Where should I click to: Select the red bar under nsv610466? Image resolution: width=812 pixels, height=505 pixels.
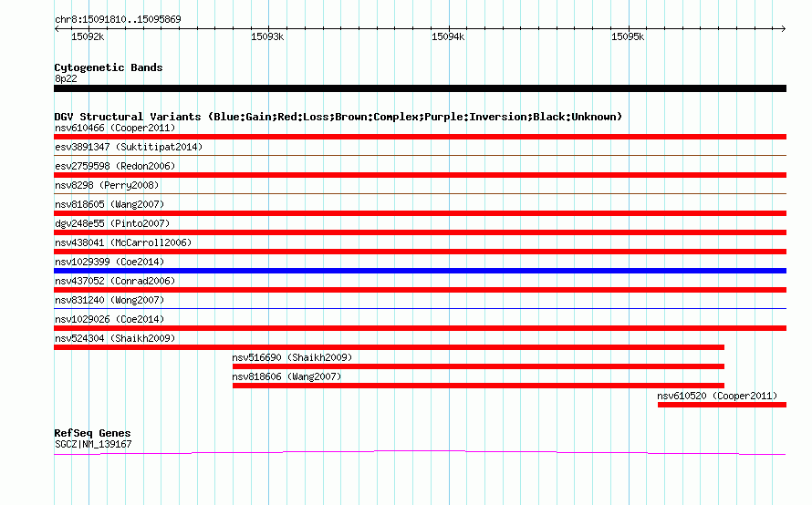click(x=420, y=137)
